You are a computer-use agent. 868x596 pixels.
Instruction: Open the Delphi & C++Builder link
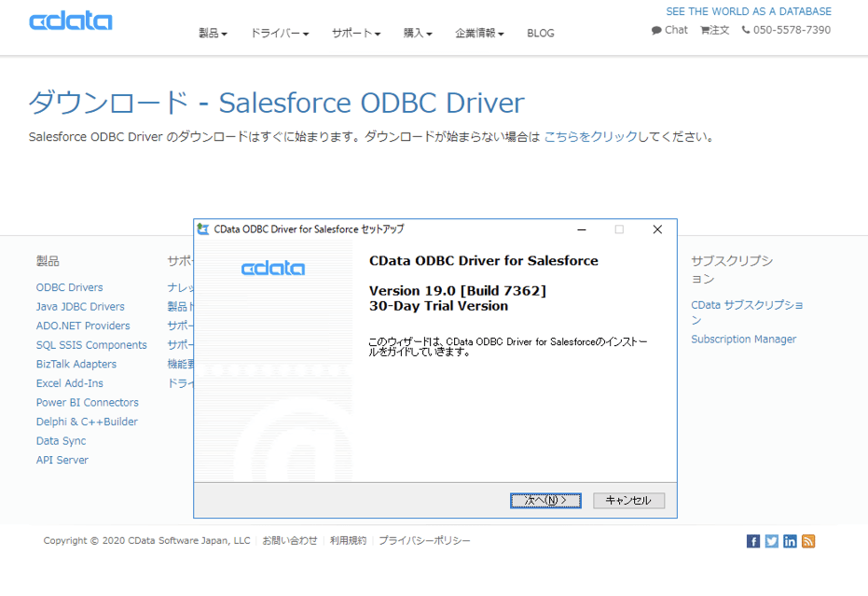pyautogui.click(x=87, y=422)
